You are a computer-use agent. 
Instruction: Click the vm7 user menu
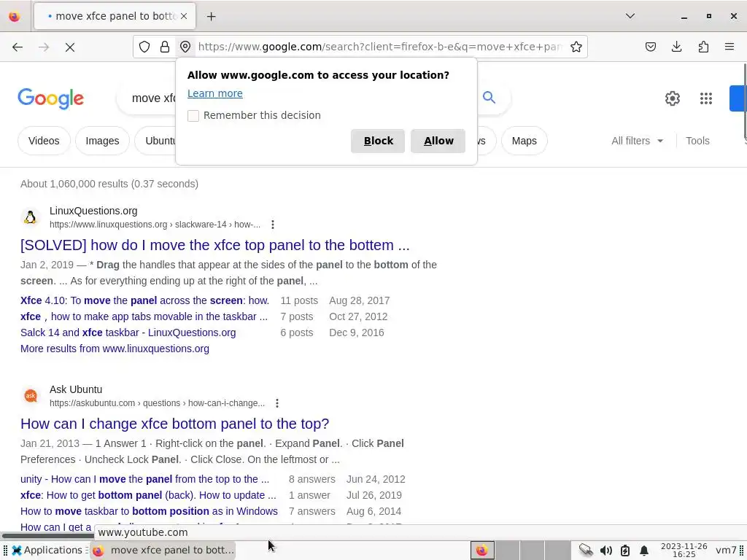tap(726, 550)
